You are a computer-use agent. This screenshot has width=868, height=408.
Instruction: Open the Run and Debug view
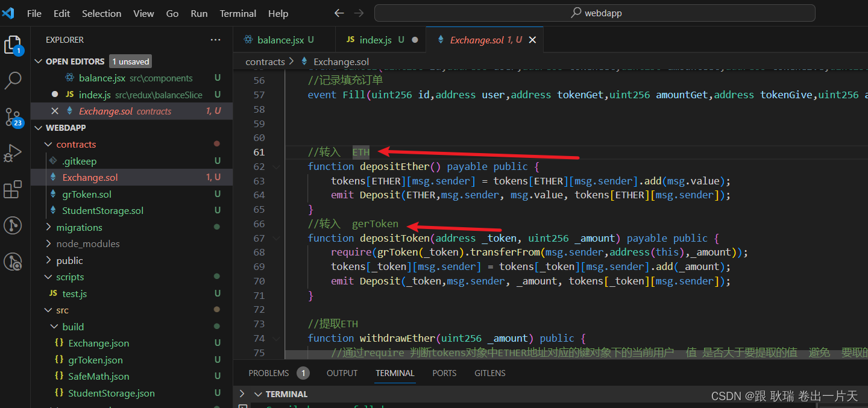coord(13,153)
